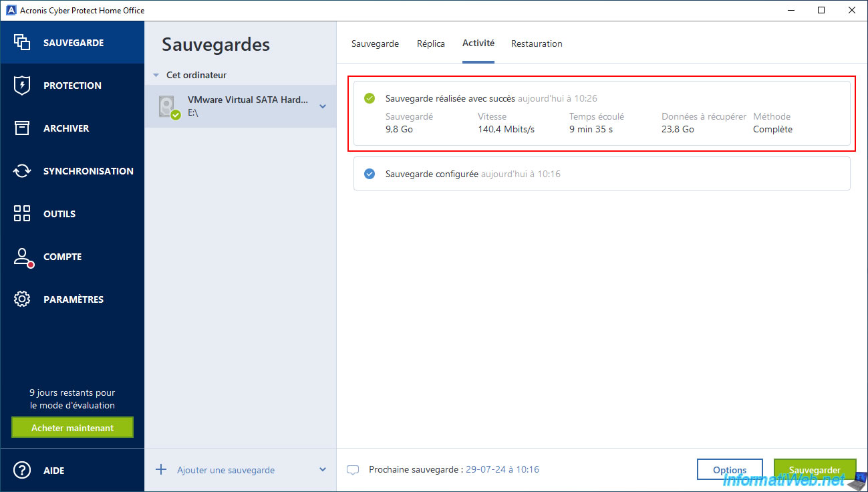Image resolution: width=868 pixels, height=492 pixels.
Task: Click the Sauvegarde configurée activity entry
Action: click(601, 174)
